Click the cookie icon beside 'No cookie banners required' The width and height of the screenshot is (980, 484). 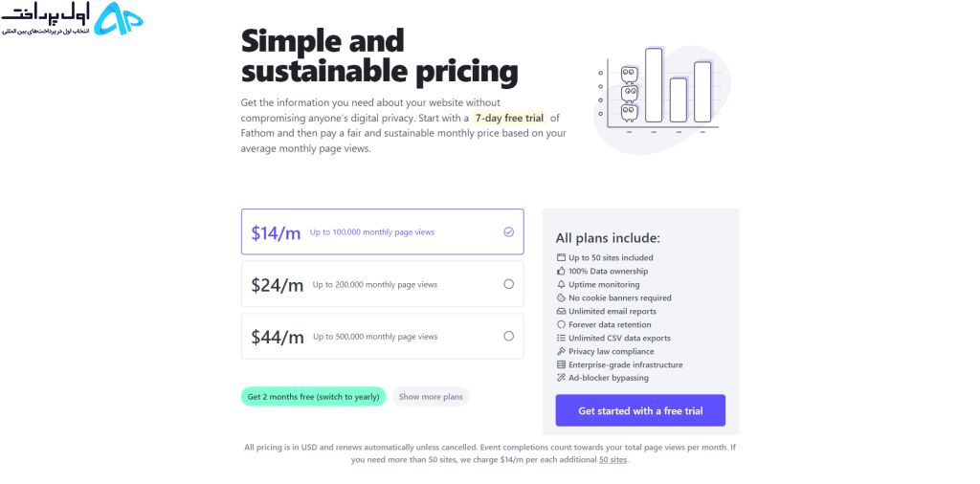click(x=561, y=297)
